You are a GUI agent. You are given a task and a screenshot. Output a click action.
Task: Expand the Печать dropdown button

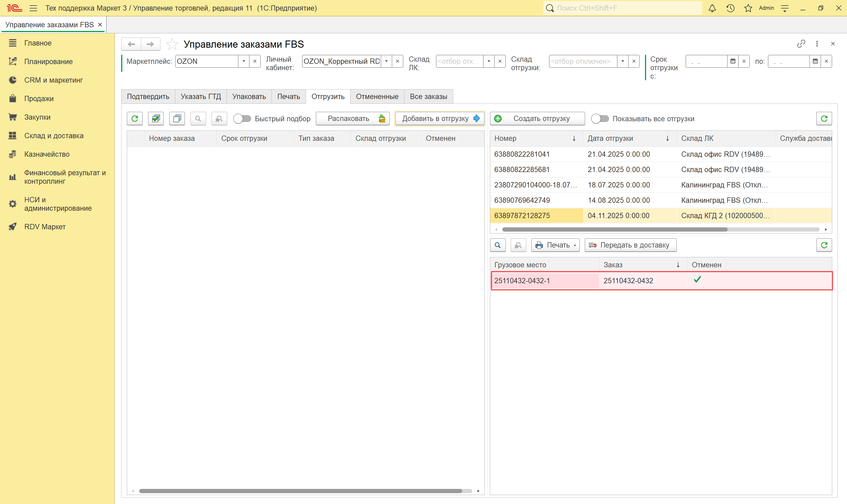[555, 245]
